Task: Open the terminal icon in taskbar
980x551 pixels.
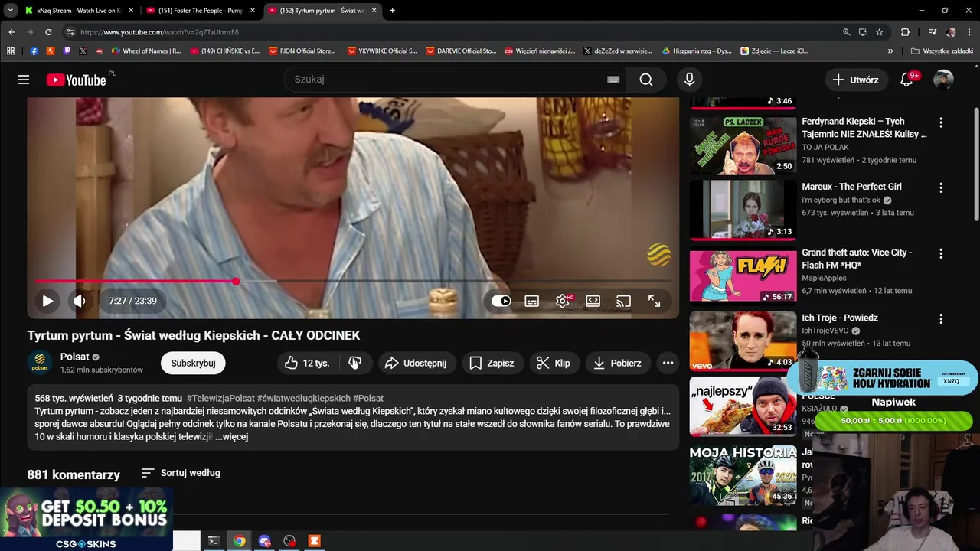Action: pyautogui.click(x=214, y=541)
